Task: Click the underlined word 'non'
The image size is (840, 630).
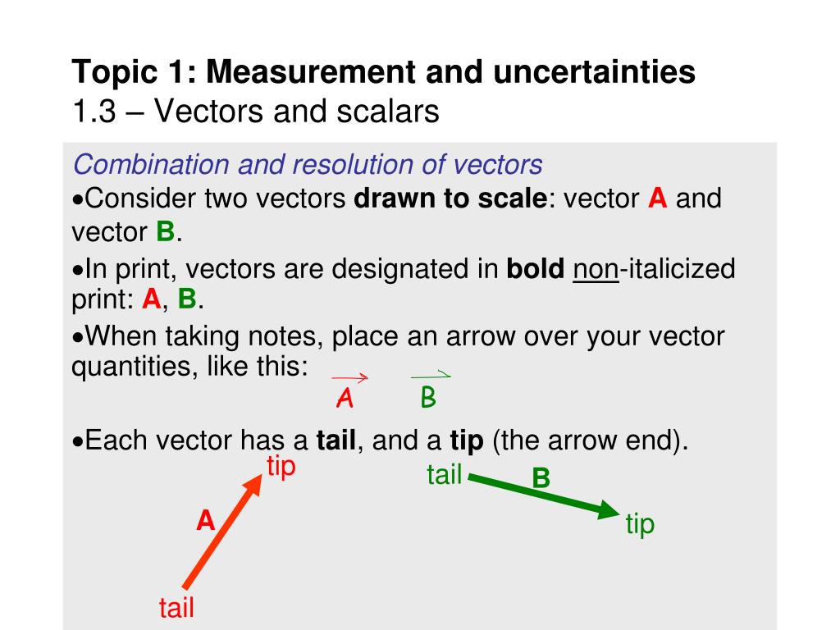Action: pyautogui.click(x=596, y=268)
